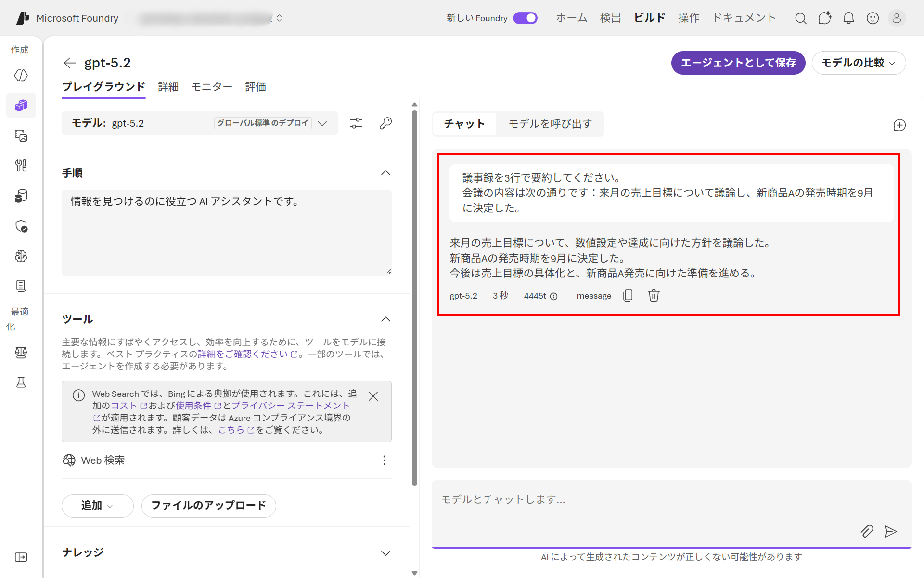Copy the response with clipboard icon
The image size is (924, 578).
(628, 295)
